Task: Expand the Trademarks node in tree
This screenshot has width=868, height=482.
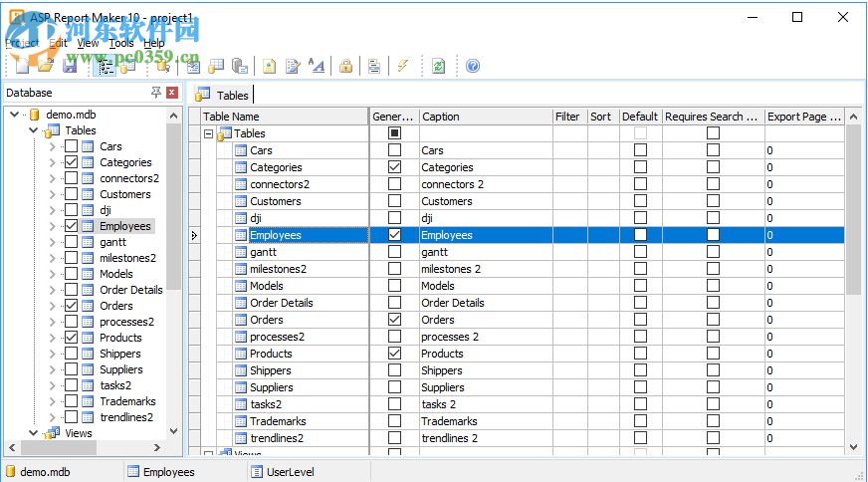Action: click(52, 401)
